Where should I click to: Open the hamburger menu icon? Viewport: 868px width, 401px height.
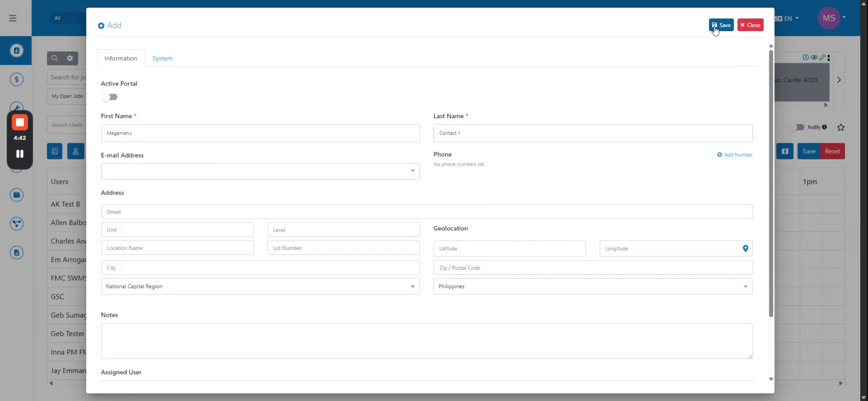(13, 18)
